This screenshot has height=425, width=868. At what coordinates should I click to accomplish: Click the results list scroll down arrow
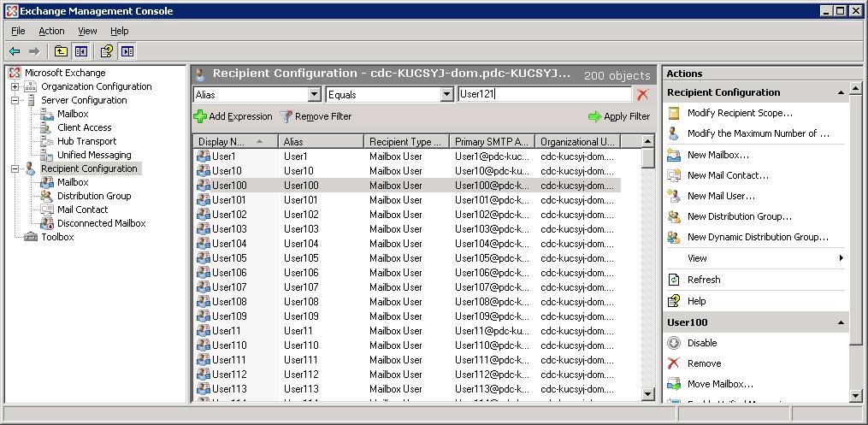click(x=647, y=394)
